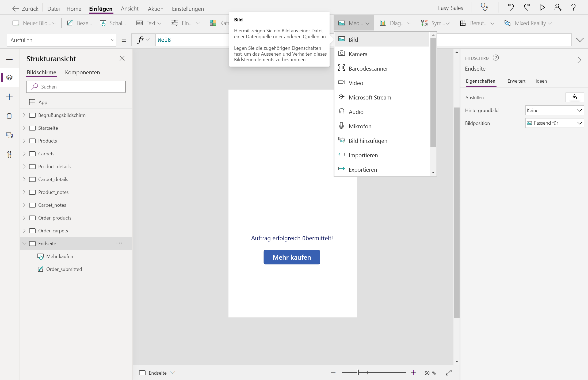Click the Preview app play icon
The image size is (588, 380).
[x=542, y=7]
